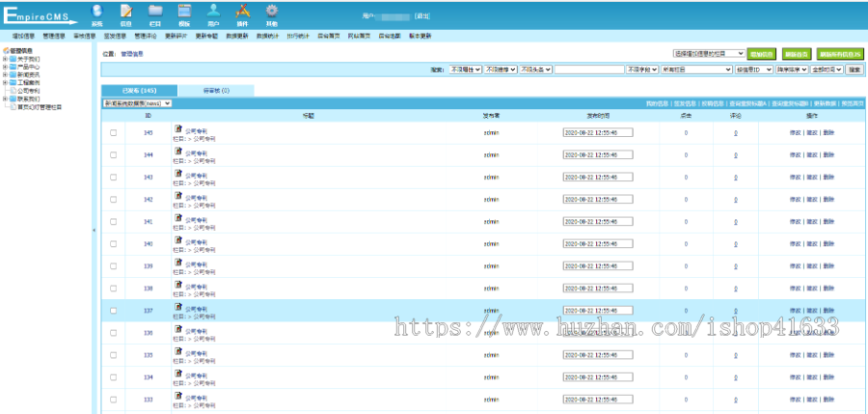
Task: Select the checkbox for row ID 137
Action: 113,311
